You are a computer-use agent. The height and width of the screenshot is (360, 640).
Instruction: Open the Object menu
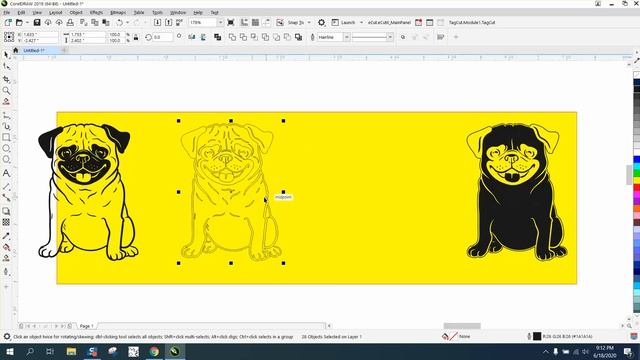point(76,13)
